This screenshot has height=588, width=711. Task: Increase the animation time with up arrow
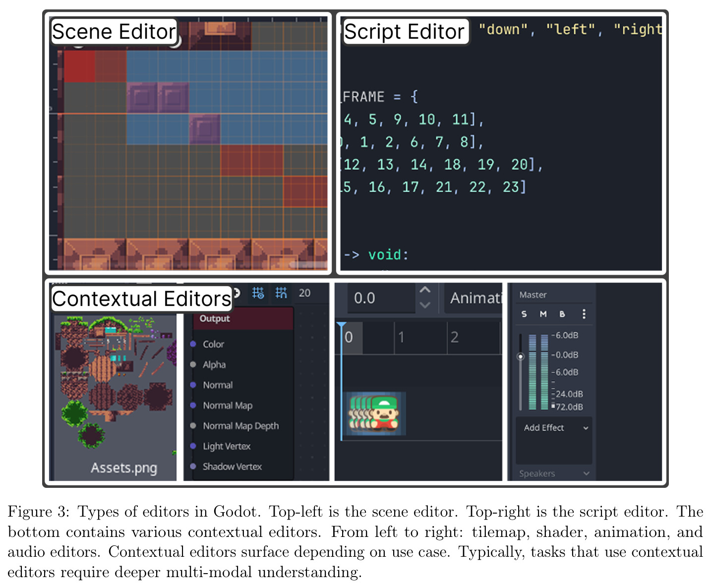click(425, 290)
